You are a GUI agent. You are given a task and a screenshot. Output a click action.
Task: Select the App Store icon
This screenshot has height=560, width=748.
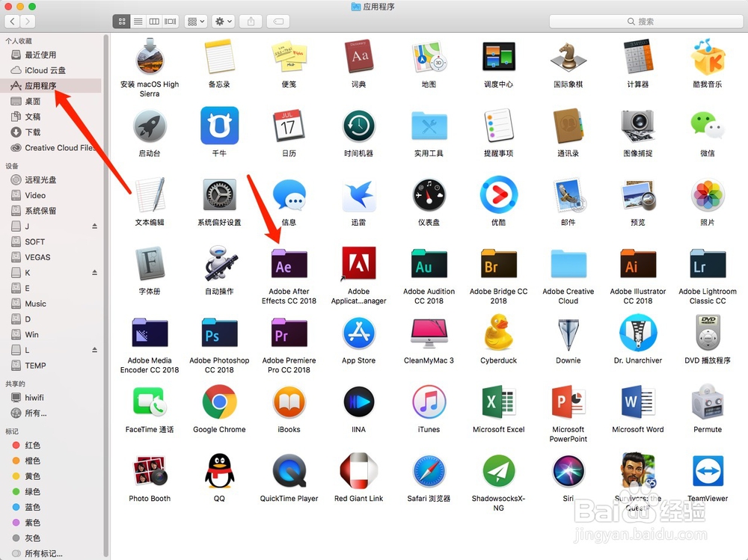point(359,333)
